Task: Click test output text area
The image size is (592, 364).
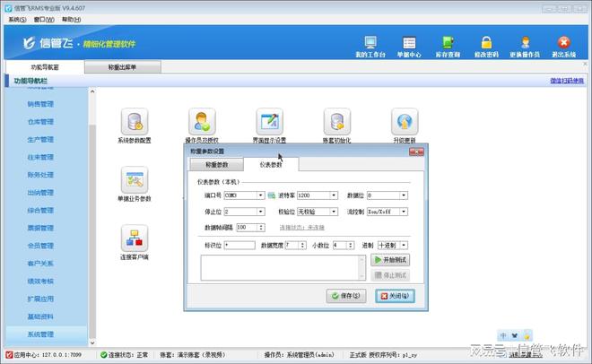Action: pos(283,268)
